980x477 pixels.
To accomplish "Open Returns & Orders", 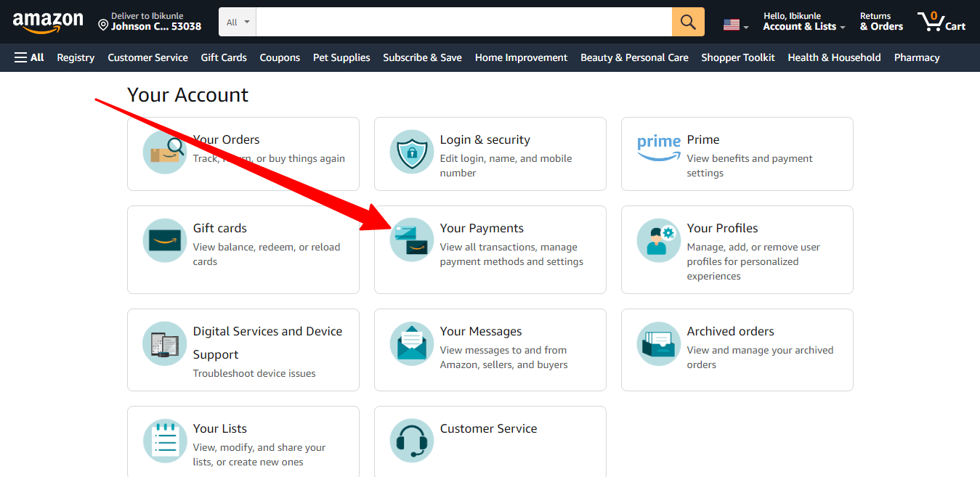I will (x=881, y=22).
